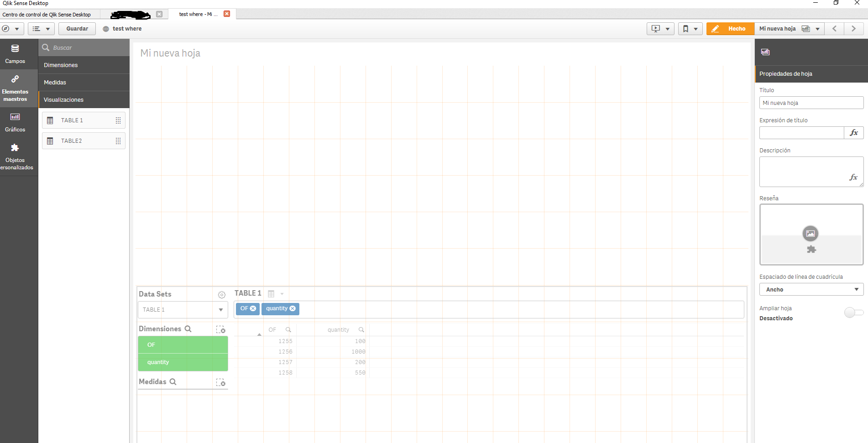Open Objetos personalizados panel
This screenshot has height=443, width=868.
tap(15, 157)
